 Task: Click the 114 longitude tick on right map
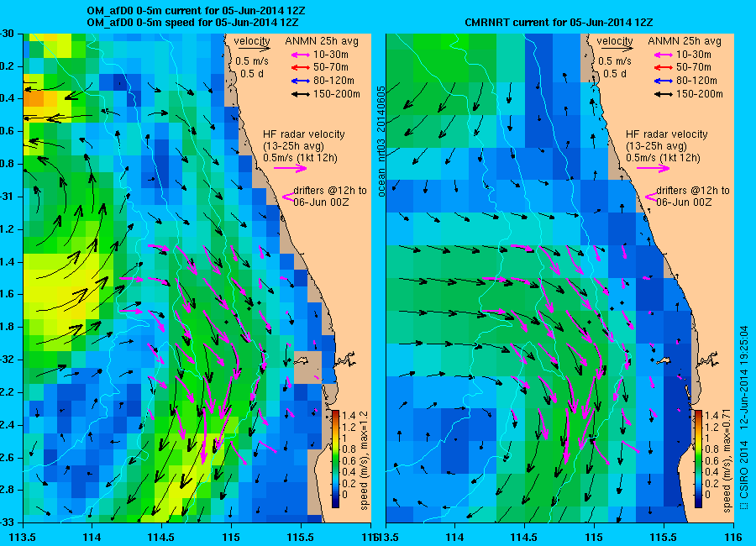click(454, 537)
